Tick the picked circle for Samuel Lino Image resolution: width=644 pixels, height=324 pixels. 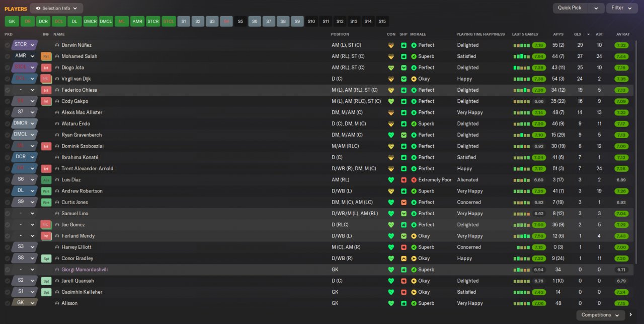(8, 214)
